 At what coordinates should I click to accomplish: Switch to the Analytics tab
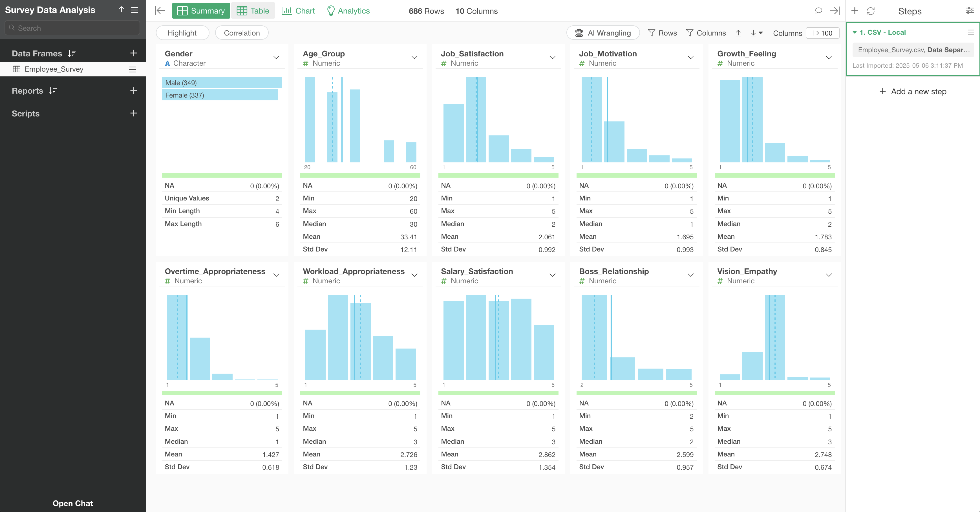coord(348,11)
